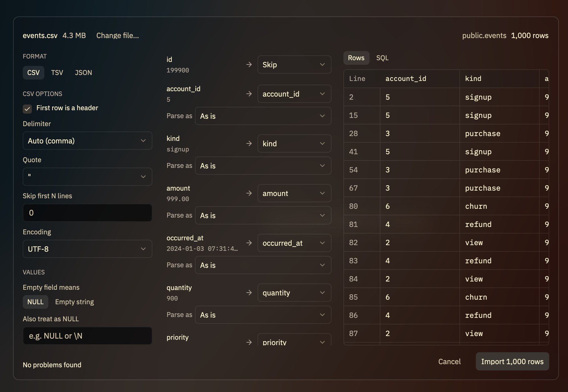Click Change file... link
This screenshot has height=392, width=568.
tap(117, 36)
